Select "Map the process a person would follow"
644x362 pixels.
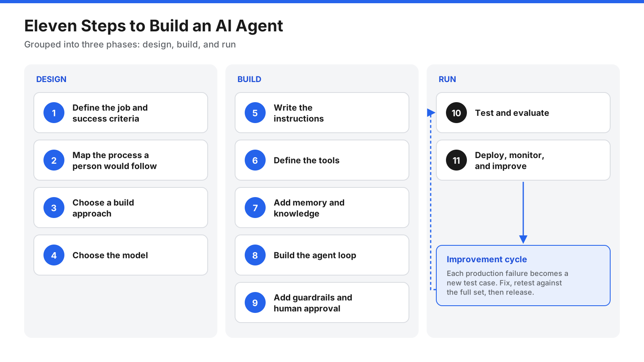pos(115,160)
